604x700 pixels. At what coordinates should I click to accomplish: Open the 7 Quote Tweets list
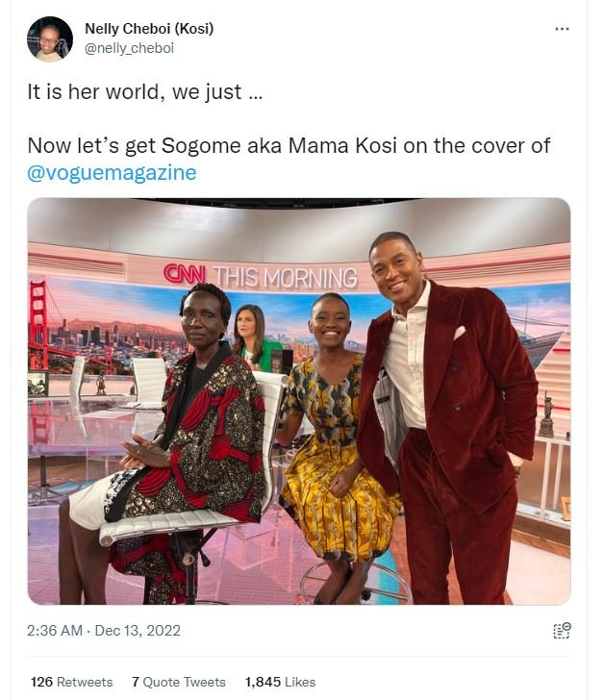tap(178, 682)
